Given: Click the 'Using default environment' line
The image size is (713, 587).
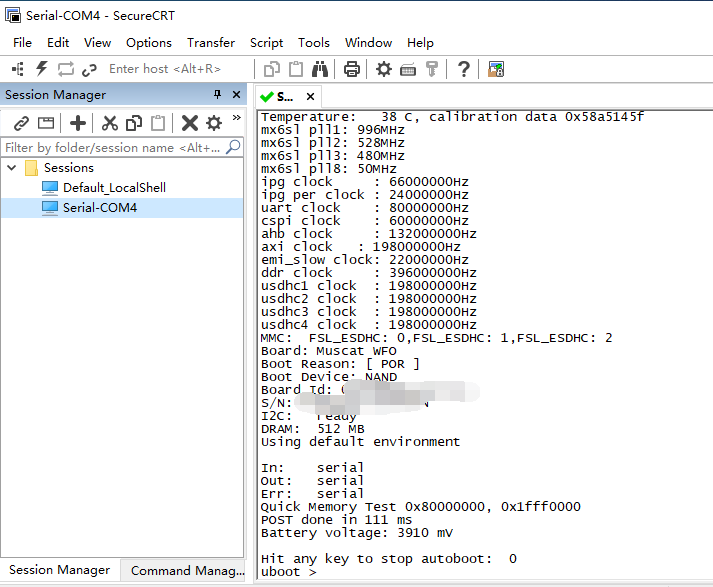Looking at the screenshot, I should [360, 442].
